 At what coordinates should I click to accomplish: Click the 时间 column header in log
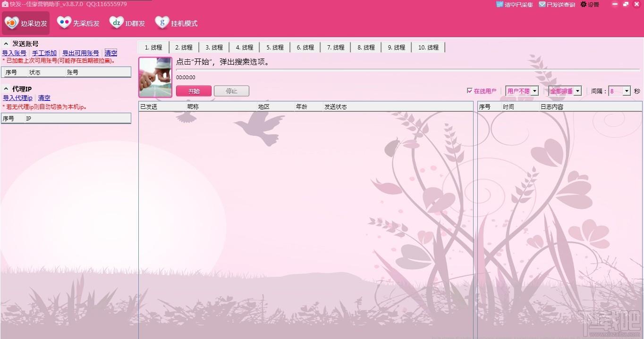[520, 107]
